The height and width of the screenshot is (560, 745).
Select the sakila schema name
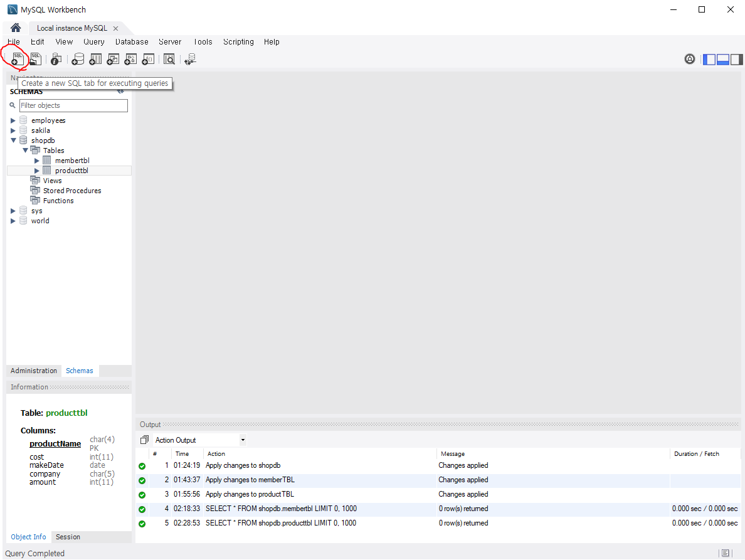41,130
